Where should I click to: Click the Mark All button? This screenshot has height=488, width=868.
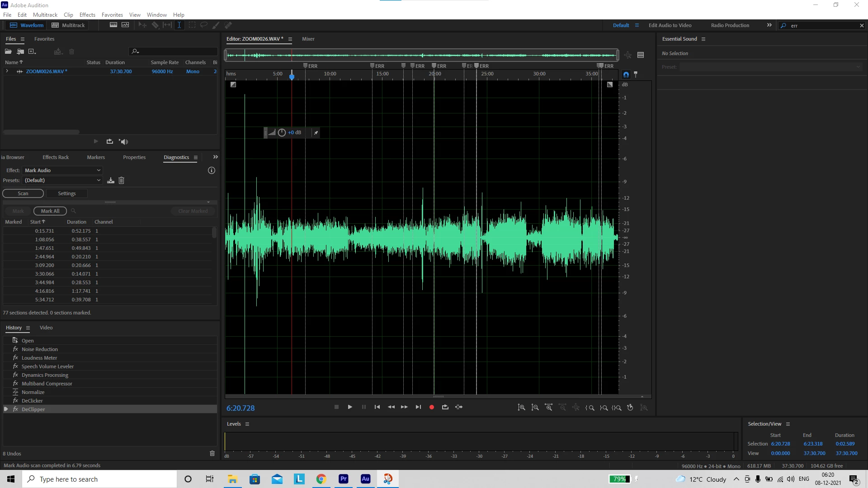(x=50, y=211)
